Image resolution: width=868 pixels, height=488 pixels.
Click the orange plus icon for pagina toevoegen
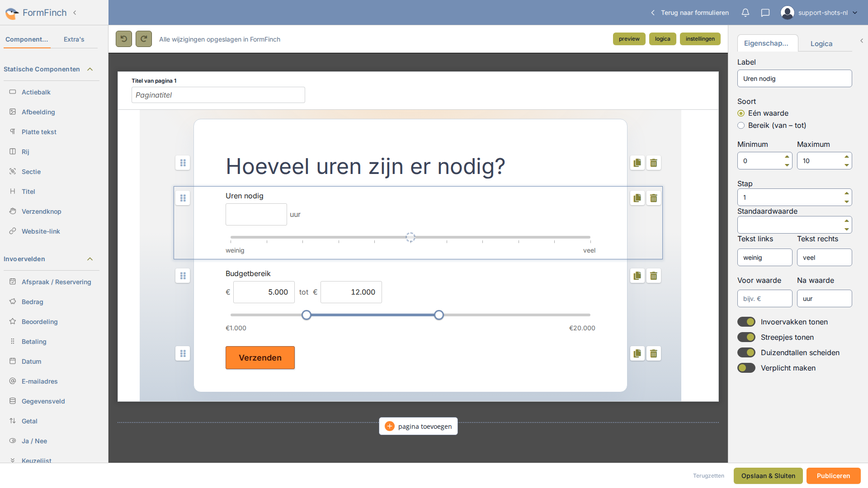pos(390,426)
